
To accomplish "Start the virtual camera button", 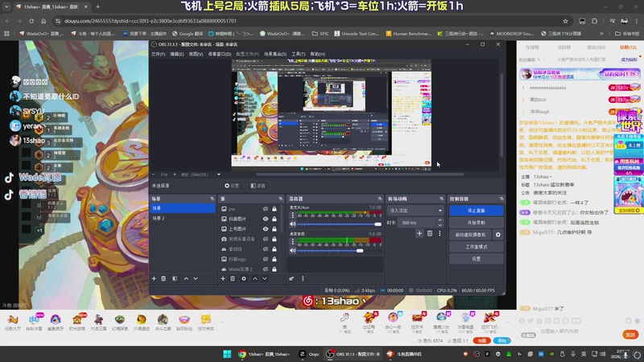I will point(470,235).
